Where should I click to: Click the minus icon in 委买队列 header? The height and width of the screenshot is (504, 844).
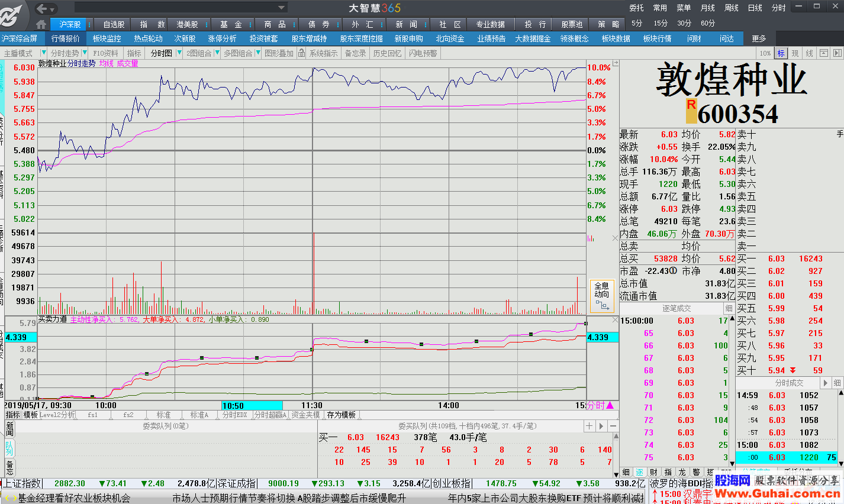(613, 426)
